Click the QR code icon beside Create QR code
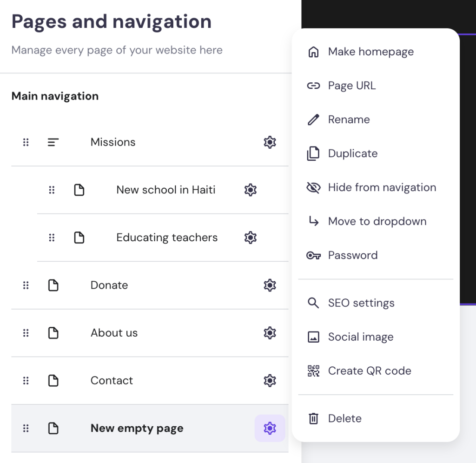 tap(314, 370)
